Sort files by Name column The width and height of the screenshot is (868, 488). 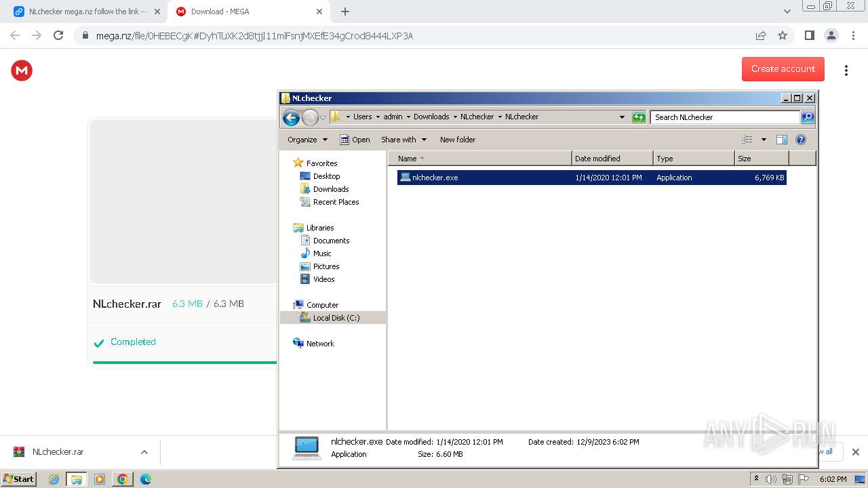(x=480, y=159)
